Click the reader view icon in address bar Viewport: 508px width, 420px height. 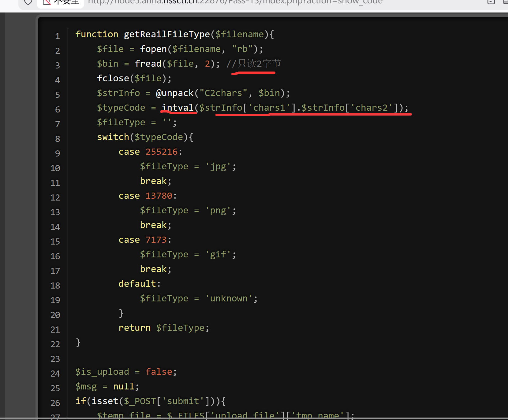point(491,2)
